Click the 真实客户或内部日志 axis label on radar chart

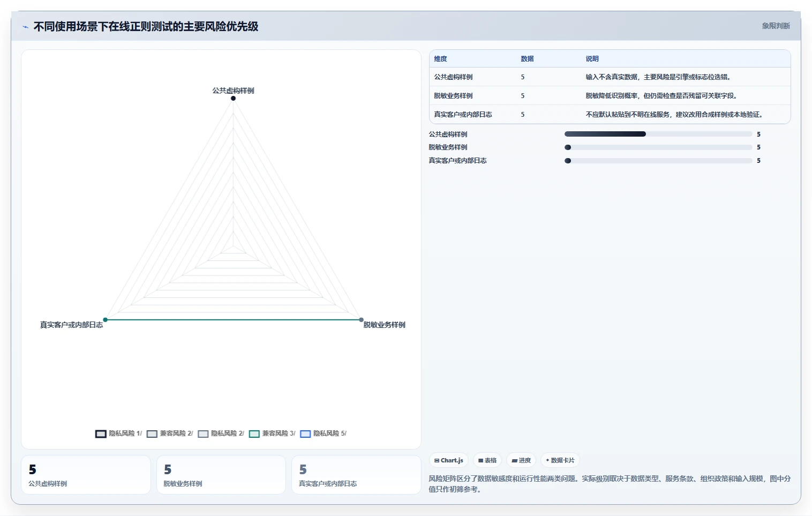coord(71,325)
